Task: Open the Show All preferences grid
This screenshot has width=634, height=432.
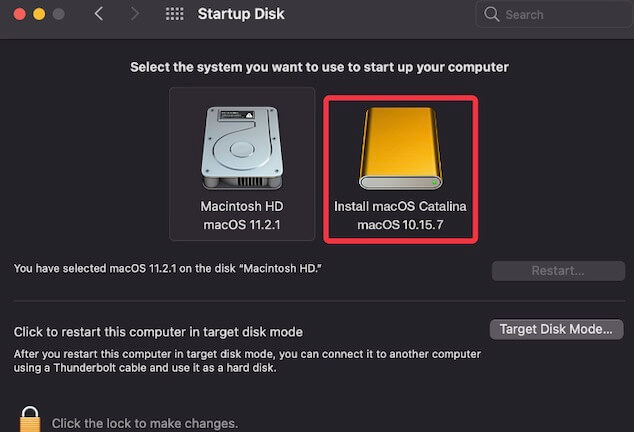Action: (174, 14)
